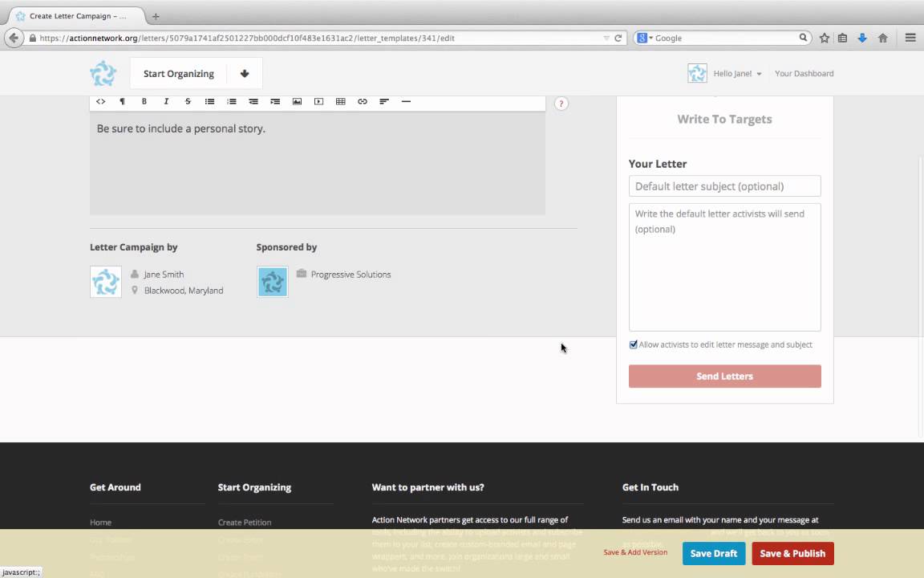Insert a table into editor
The height and width of the screenshot is (578, 924).
point(341,101)
